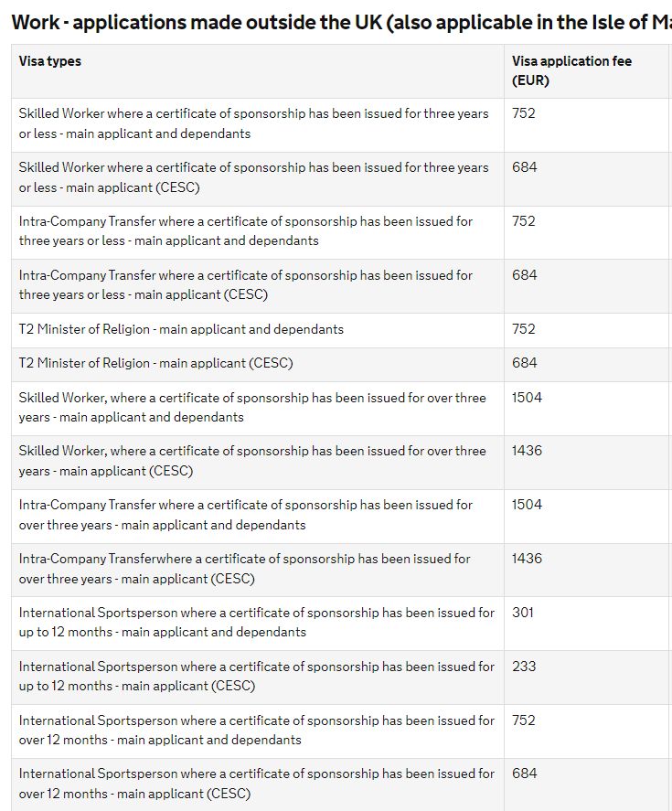This screenshot has height=811, width=672.
Task: Click the Skilled Worker over three years (CESC) description
Action: tap(252, 461)
